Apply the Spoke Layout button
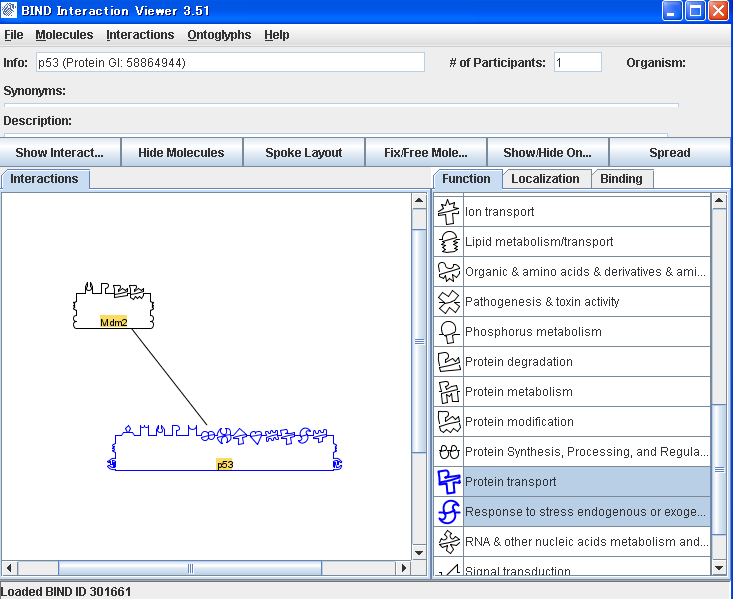 click(304, 152)
